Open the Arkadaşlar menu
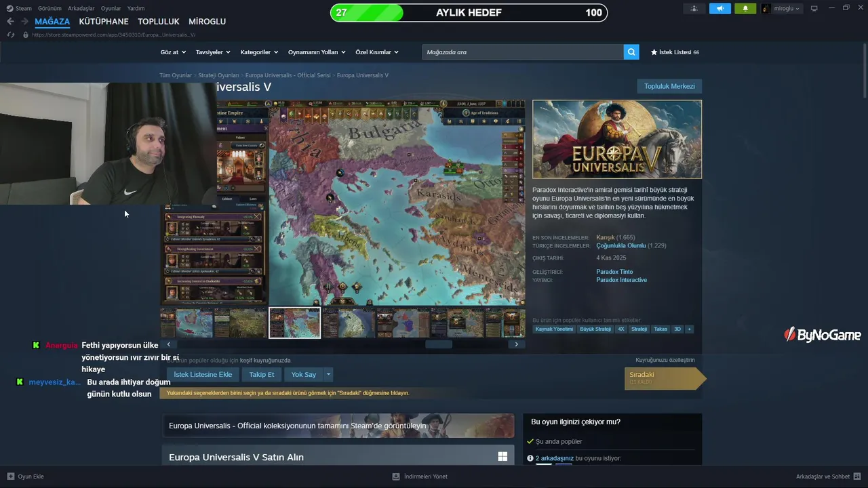 (x=81, y=8)
